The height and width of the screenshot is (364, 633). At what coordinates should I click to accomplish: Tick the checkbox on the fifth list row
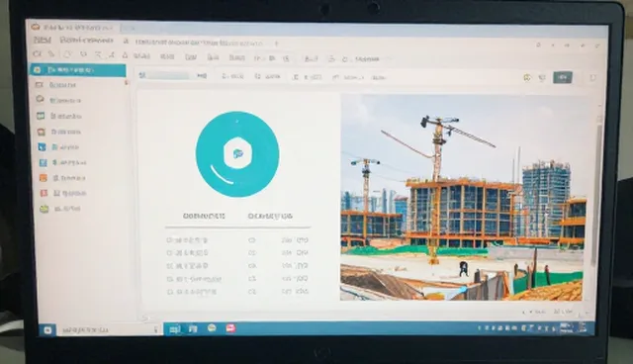[169, 292]
